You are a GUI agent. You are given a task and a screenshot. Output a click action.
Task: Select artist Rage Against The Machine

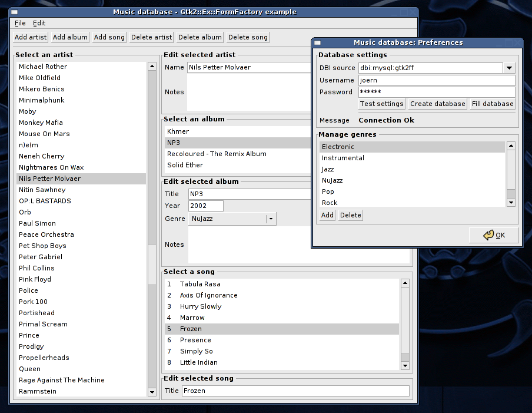click(81, 380)
